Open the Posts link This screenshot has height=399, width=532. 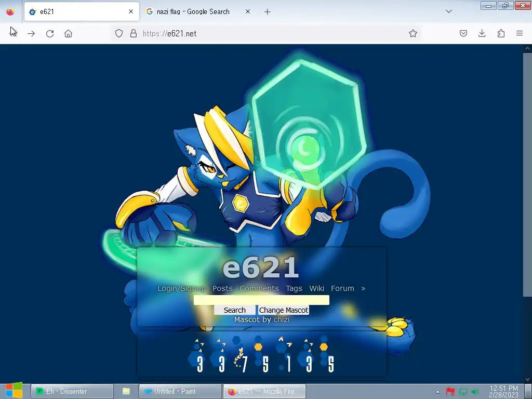tap(222, 288)
